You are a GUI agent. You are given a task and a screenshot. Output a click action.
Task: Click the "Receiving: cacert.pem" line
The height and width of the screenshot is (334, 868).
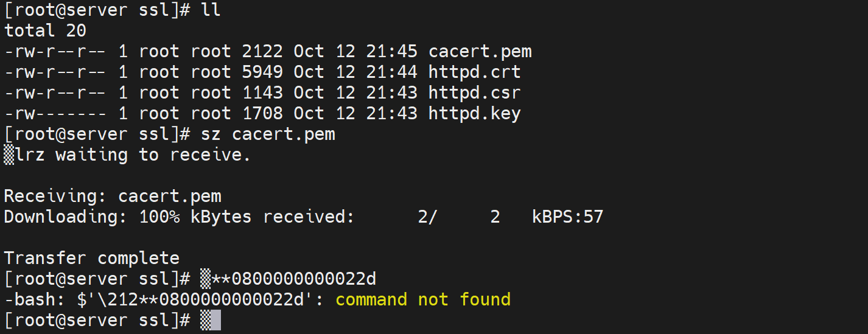113,197
